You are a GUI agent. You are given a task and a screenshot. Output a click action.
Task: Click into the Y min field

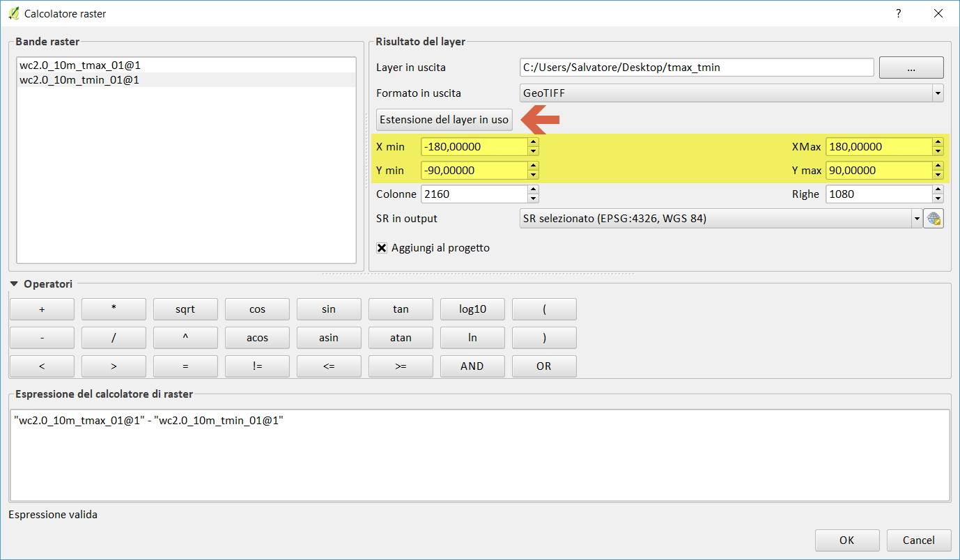point(474,171)
